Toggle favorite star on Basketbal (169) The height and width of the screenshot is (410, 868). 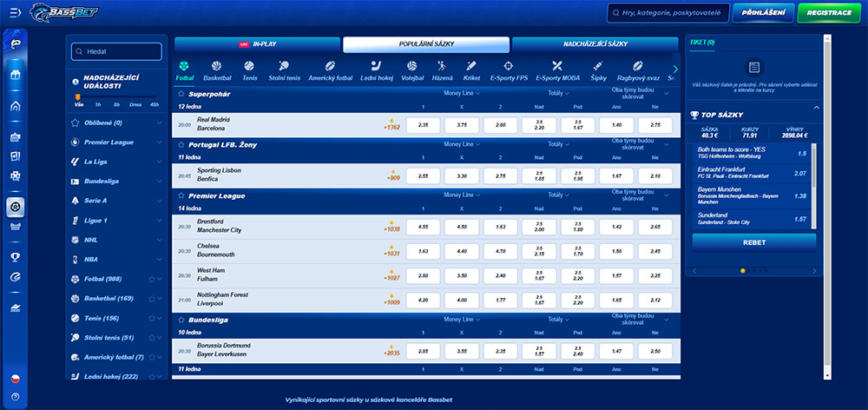tap(152, 299)
